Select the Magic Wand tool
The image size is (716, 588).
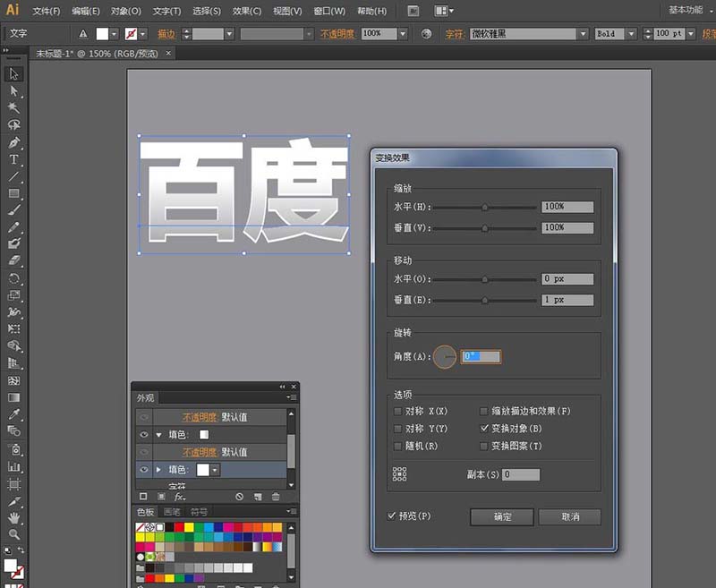13,107
